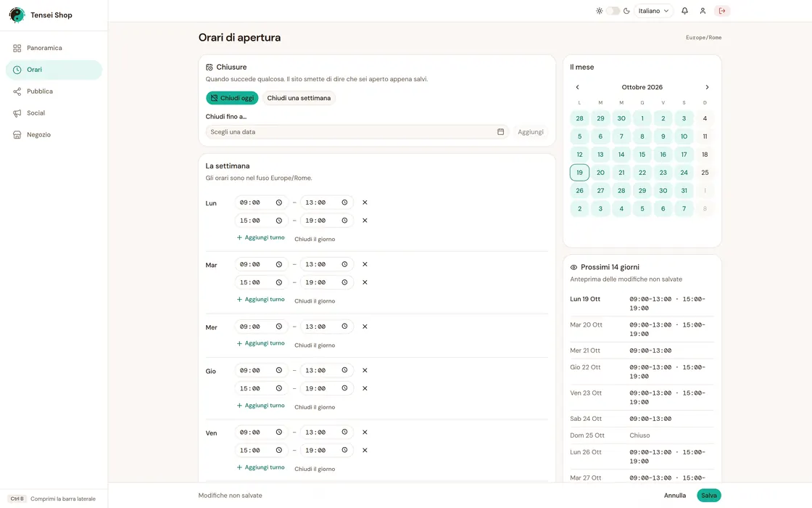Select October 25 in calendar

tap(705, 173)
